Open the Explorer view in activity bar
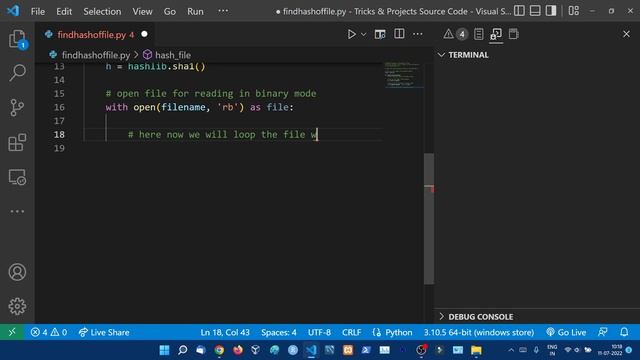This screenshot has height=360, width=640. (17, 39)
